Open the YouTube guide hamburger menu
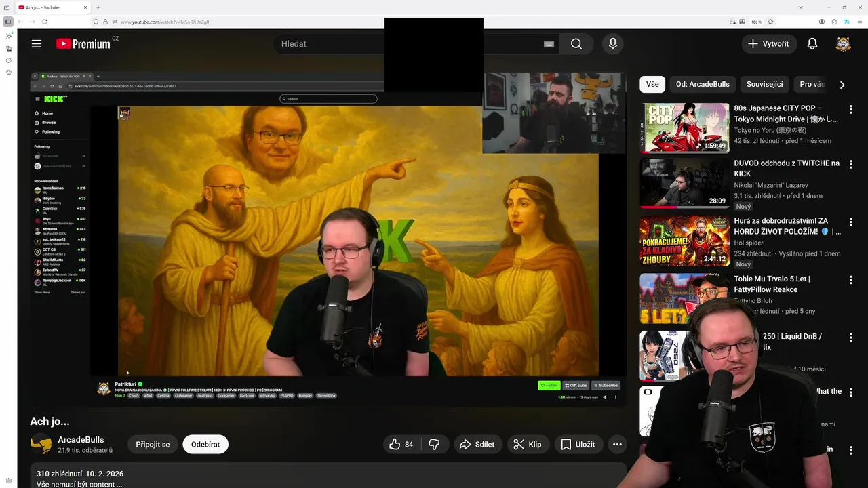 point(37,43)
